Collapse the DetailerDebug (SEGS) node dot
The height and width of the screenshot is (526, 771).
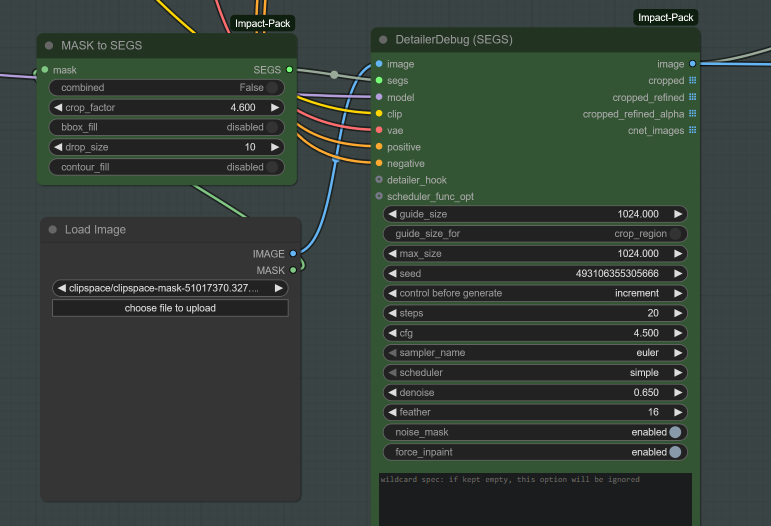pyautogui.click(x=384, y=39)
